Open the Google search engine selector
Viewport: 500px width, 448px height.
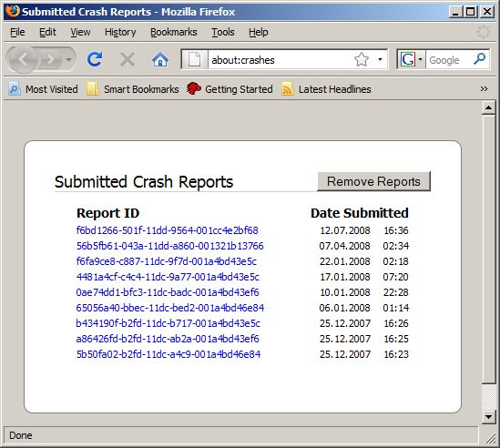[411, 59]
